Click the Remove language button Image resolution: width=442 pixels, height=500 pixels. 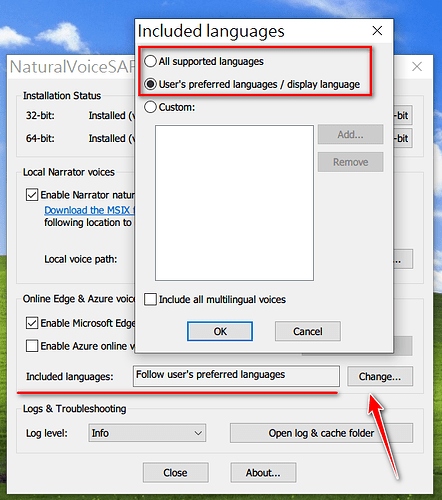(350, 162)
